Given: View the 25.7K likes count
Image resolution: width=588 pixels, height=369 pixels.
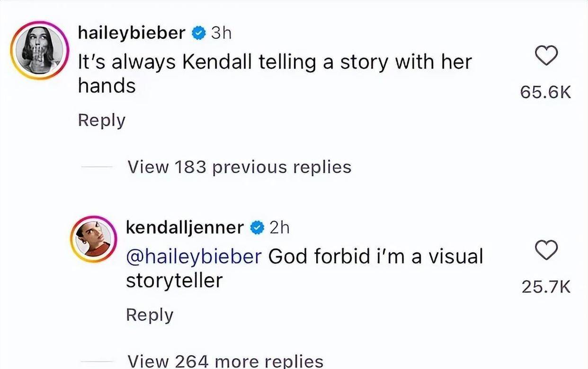Looking at the screenshot, I should click(x=546, y=287).
